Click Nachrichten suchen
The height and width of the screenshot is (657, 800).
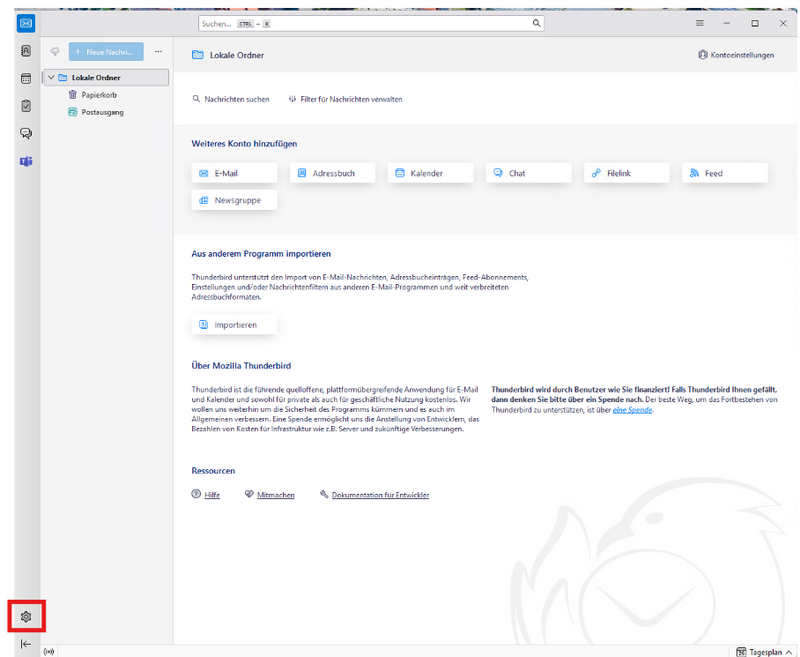pyautogui.click(x=231, y=99)
